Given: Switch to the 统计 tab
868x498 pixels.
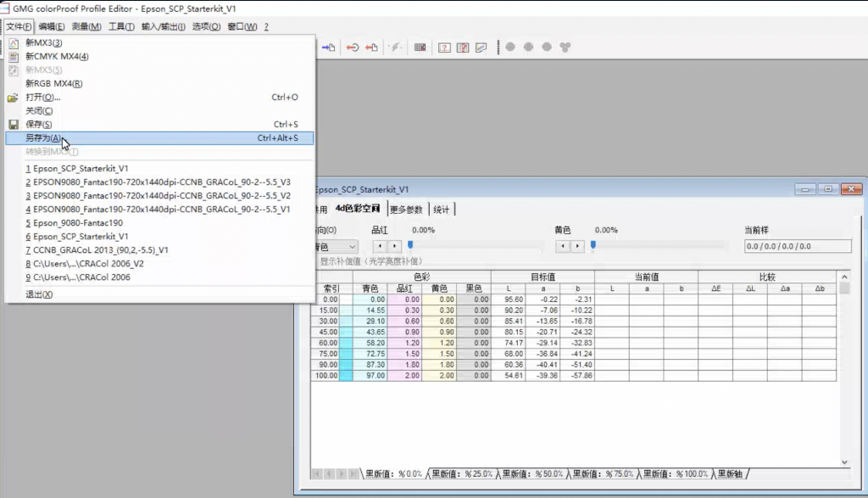Looking at the screenshot, I should (441, 210).
